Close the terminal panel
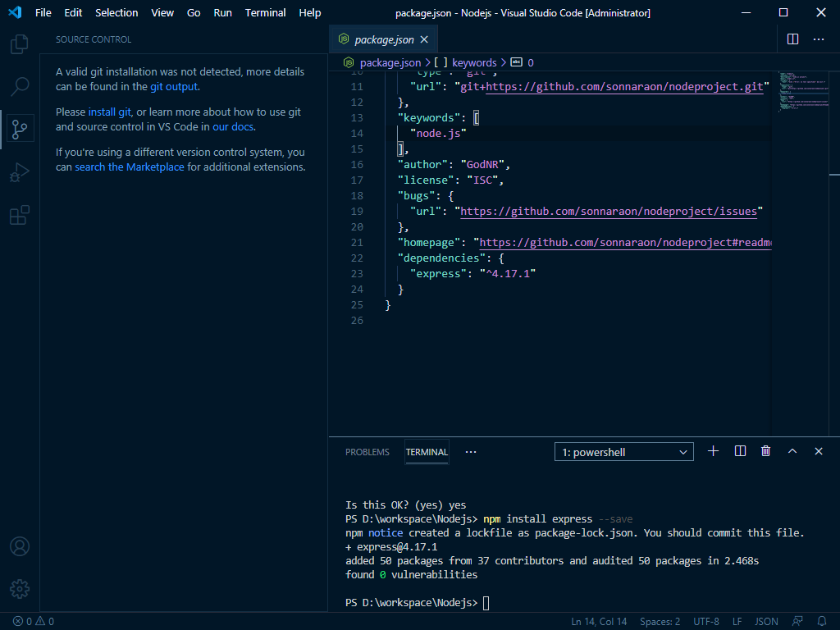 pos(819,451)
